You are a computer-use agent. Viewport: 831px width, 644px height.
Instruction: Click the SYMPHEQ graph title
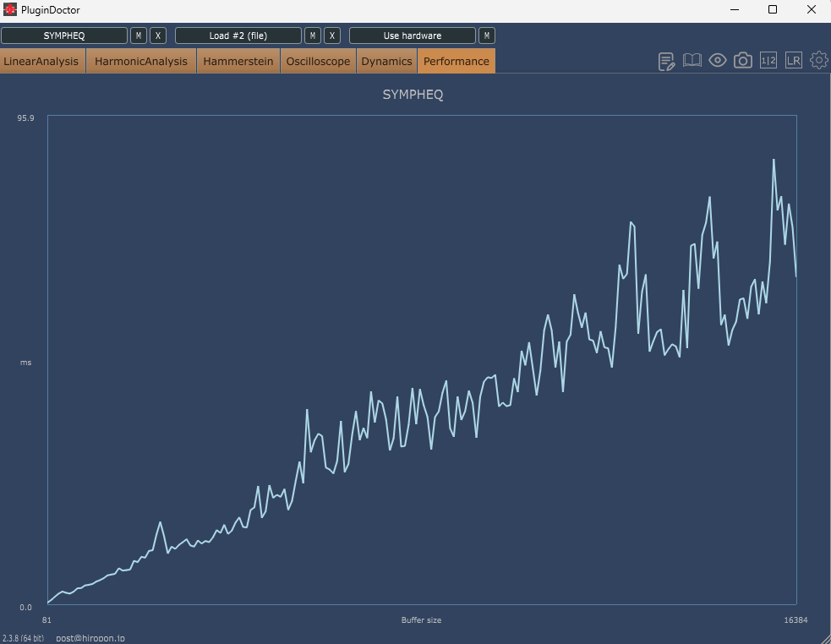pyautogui.click(x=413, y=95)
